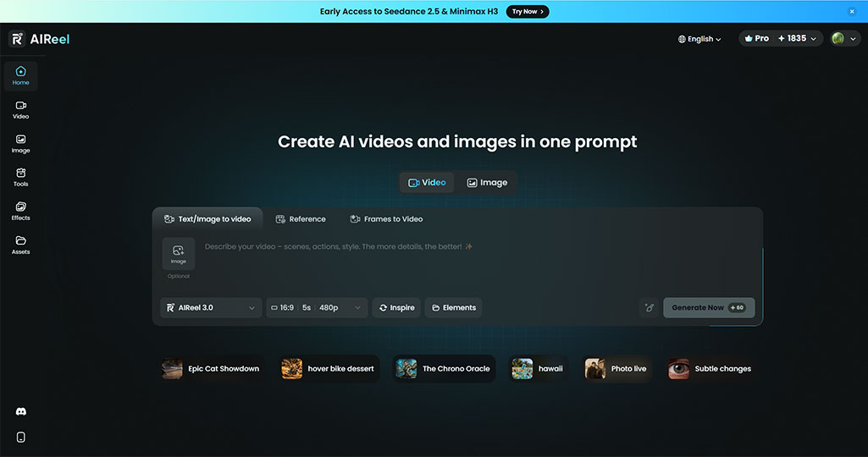
Task: Select the Frames to Video tab
Action: [x=386, y=219]
